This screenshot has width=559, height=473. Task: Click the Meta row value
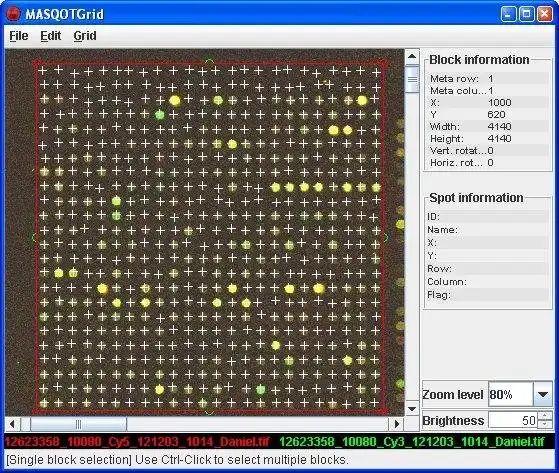coord(491,78)
